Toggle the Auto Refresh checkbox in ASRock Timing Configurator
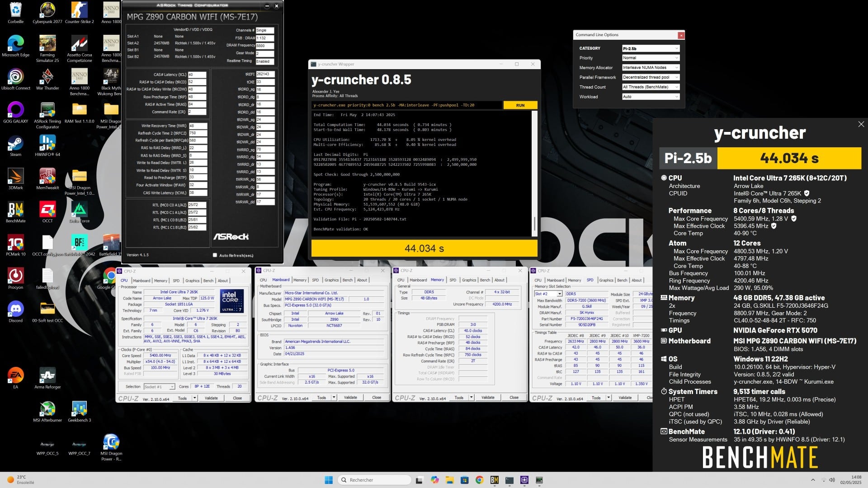Viewport: 868px width, 488px height. click(x=215, y=255)
